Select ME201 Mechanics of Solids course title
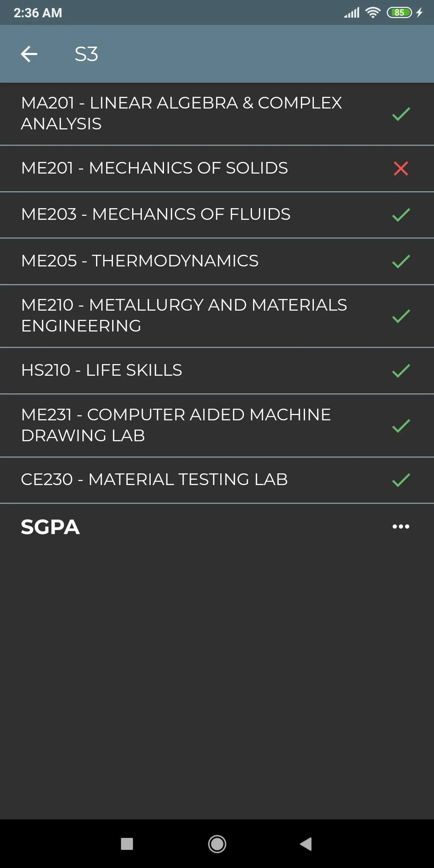The image size is (434, 868). (154, 168)
